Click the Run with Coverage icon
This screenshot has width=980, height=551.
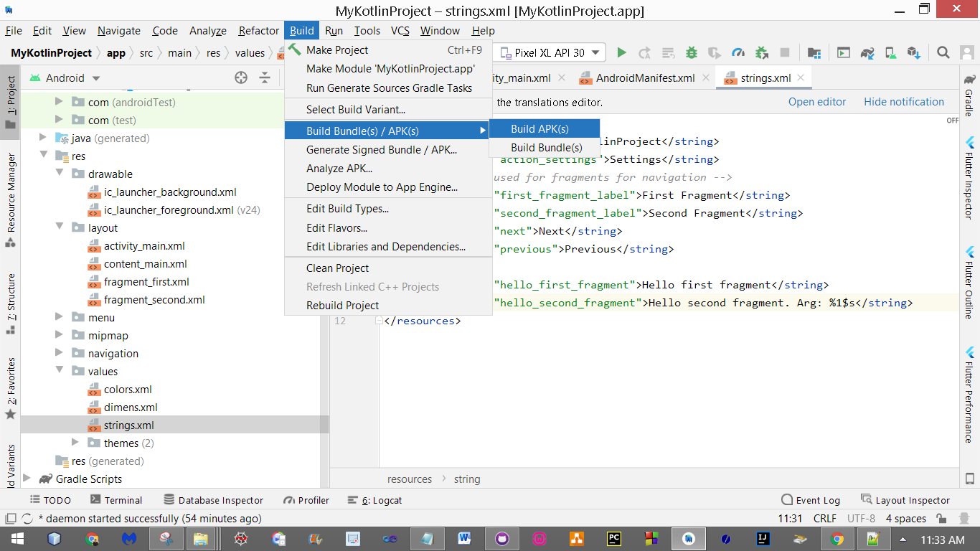coord(715,53)
